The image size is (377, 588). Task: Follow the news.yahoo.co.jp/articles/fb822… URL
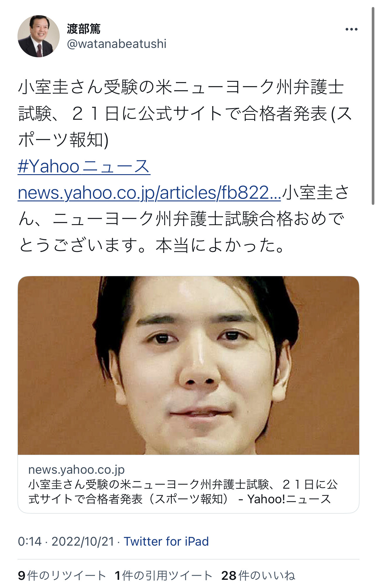[149, 193]
